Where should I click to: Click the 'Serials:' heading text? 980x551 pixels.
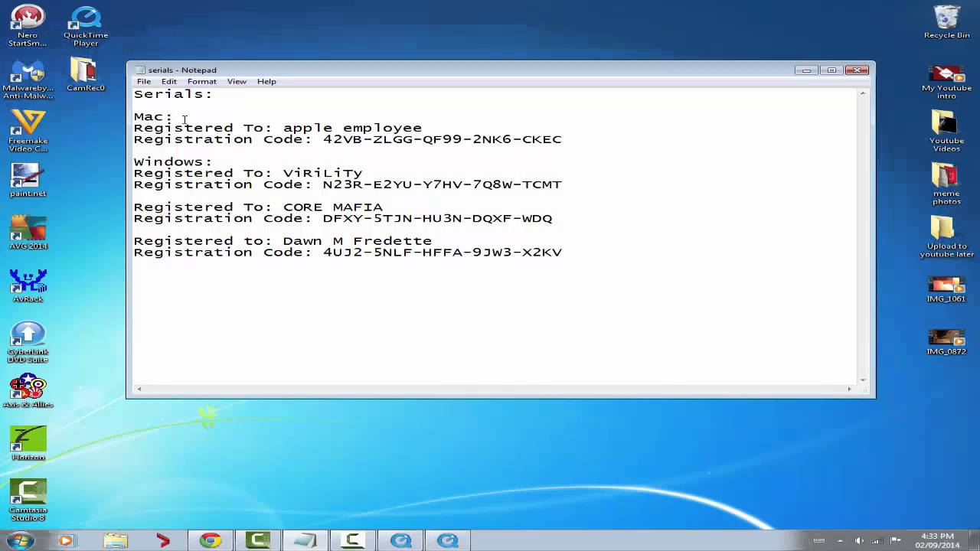click(173, 94)
